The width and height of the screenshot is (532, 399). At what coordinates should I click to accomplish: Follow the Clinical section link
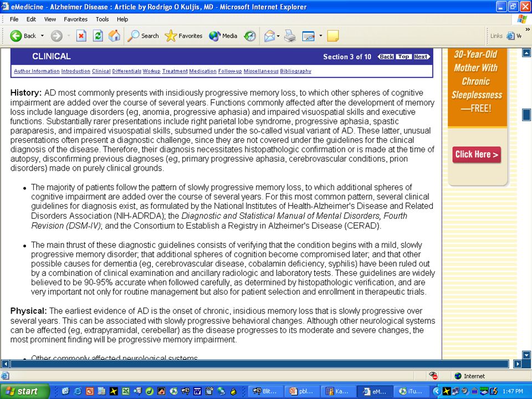101,71
